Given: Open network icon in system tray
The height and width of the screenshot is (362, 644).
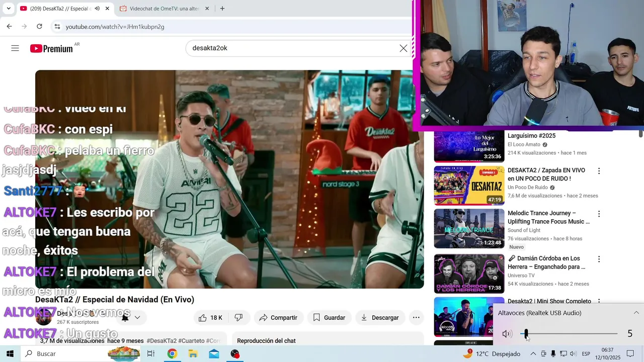Looking at the screenshot, I should pyautogui.click(x=563, y=354).
